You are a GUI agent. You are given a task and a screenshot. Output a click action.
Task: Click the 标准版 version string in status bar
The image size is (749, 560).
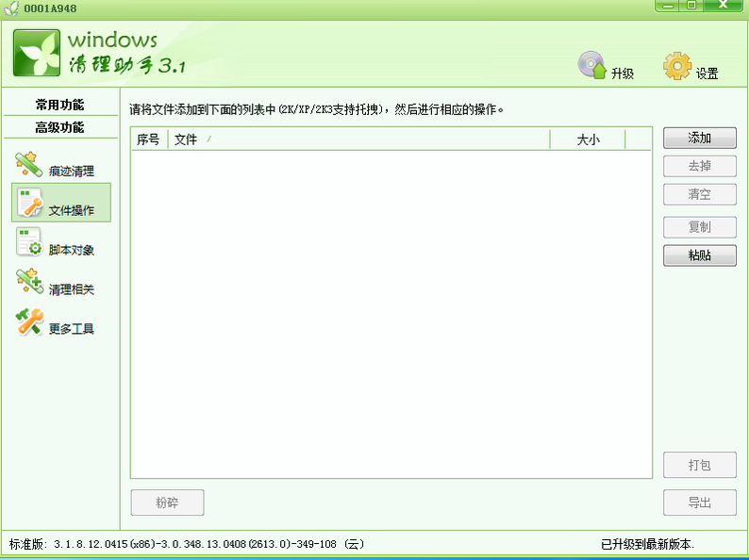pyautogui.click(x=187, y=544)
